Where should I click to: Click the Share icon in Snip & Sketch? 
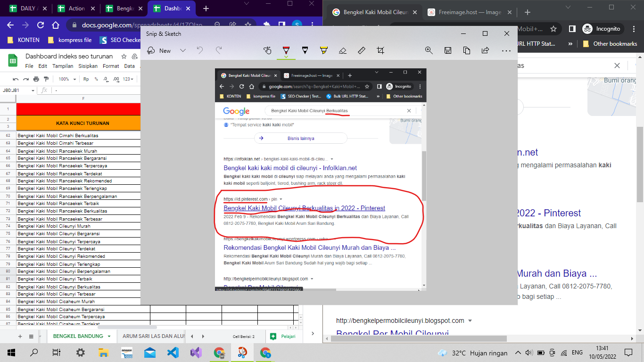(x=485, y=50)
